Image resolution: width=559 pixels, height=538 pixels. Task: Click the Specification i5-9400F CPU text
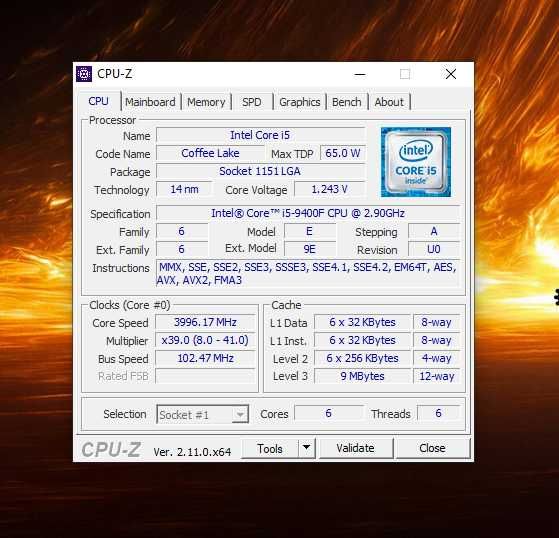pyautogui.click(x=308, y=213)
